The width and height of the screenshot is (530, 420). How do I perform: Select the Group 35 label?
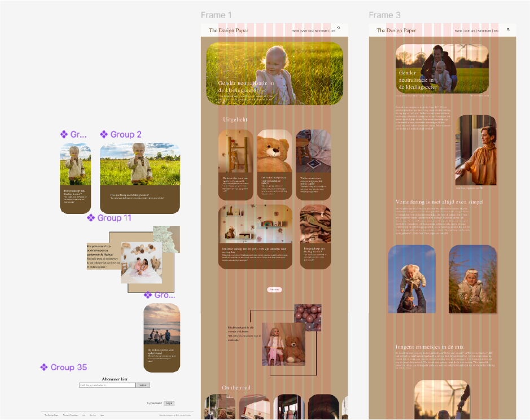(x=69, y=368)
